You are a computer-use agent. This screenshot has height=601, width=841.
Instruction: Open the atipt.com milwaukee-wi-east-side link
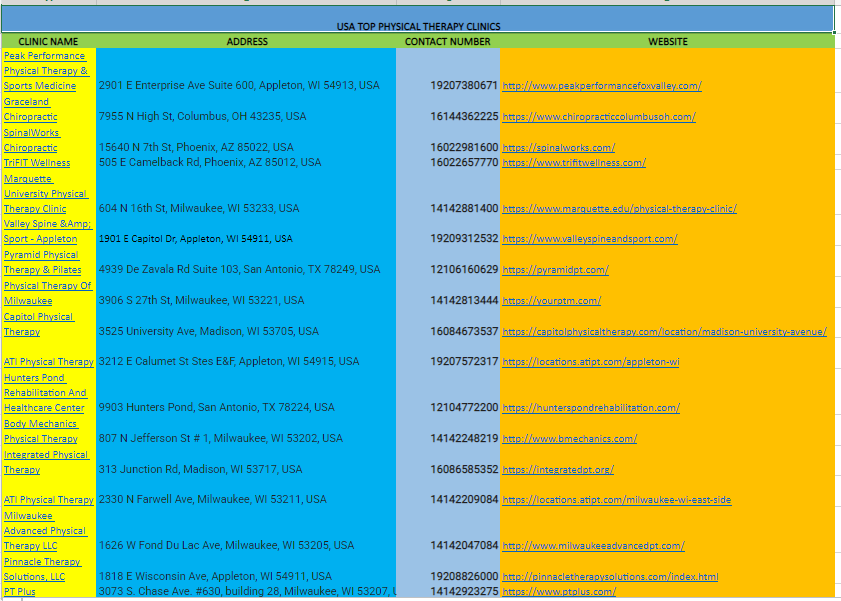pos(617,500)
